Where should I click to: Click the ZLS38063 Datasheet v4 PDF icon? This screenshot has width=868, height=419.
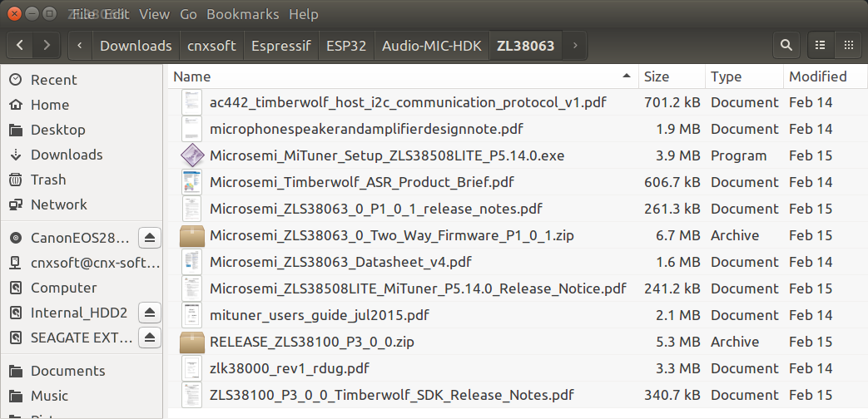[x=192, y=262]
